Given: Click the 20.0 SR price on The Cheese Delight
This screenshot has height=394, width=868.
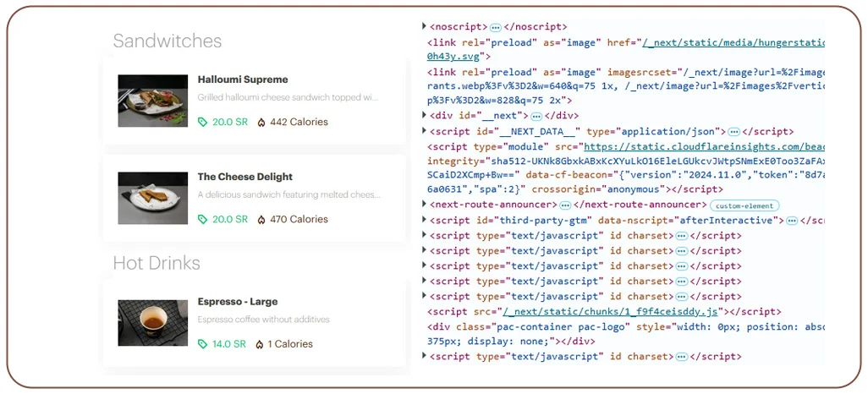Looking at the screenshot, I should (230, 220).
